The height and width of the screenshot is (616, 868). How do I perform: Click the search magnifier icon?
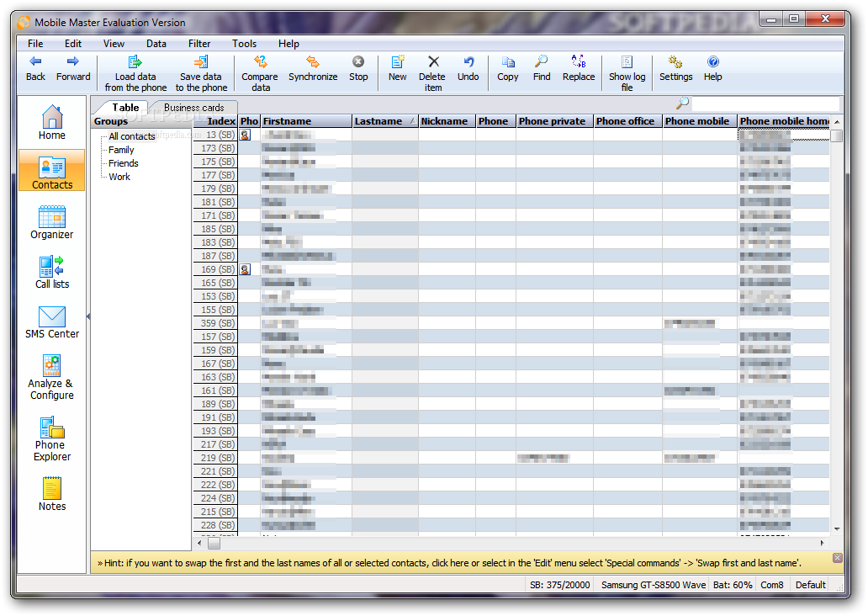[x=683, y=103]
